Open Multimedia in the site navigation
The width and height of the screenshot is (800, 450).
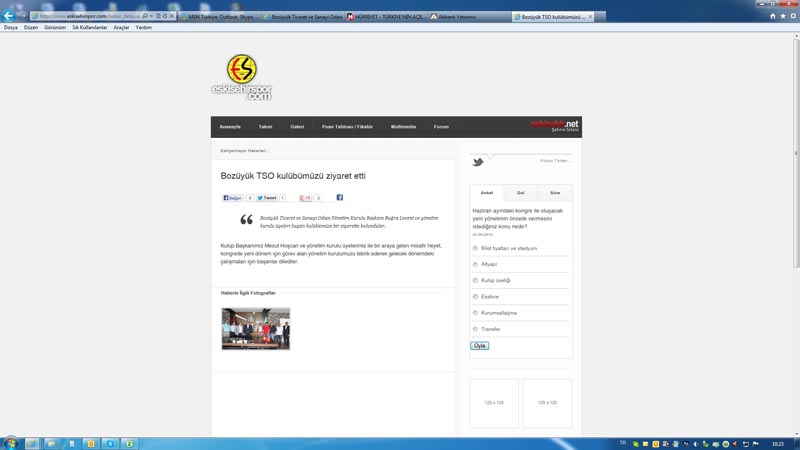pyautogui.click(x=403, y=127)
